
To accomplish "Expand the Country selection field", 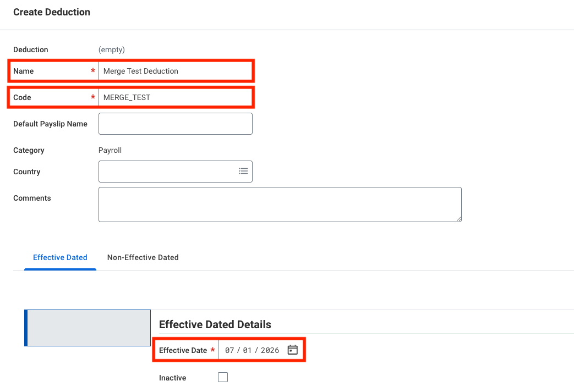I will (x=176, y=172).
